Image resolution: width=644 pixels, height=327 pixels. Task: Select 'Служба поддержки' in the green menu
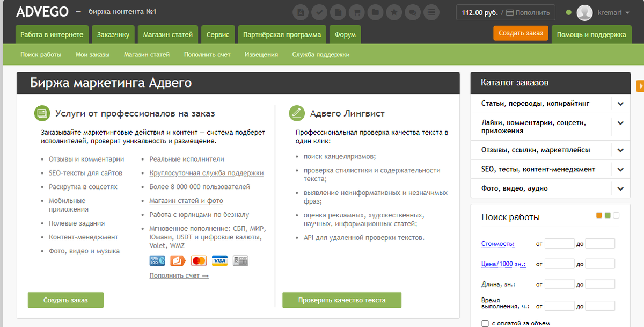(320, 54)
